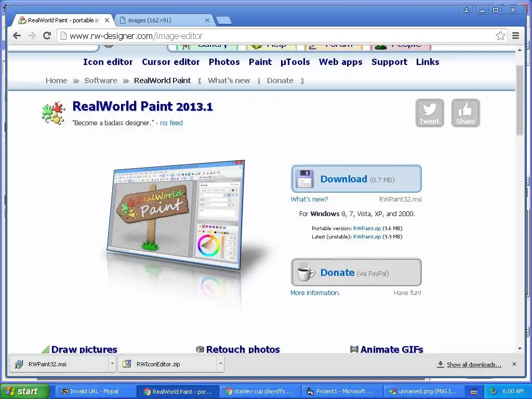Click the scroll down arrow of the page

[520, 349]
